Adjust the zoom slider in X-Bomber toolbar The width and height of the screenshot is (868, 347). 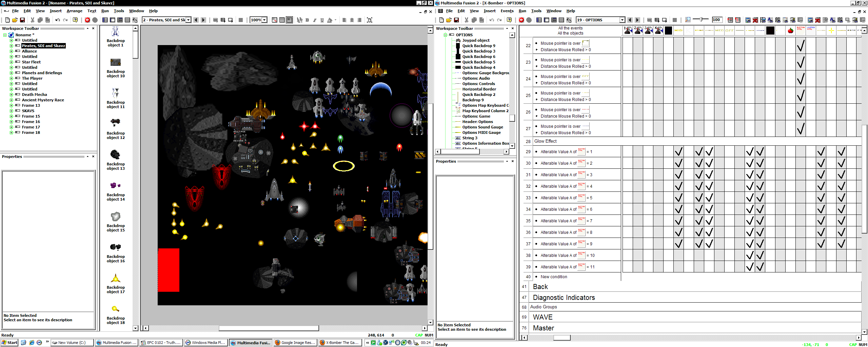coord(701,20)
